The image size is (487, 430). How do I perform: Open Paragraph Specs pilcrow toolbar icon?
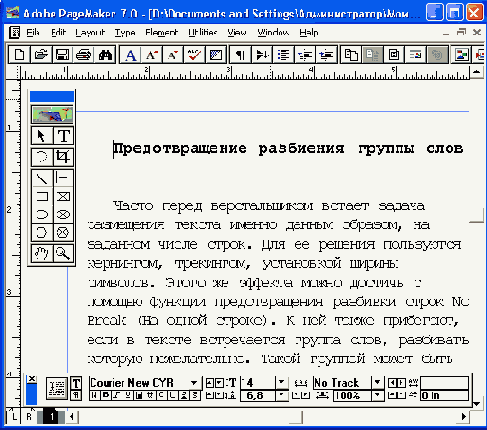tap(240, 55)
